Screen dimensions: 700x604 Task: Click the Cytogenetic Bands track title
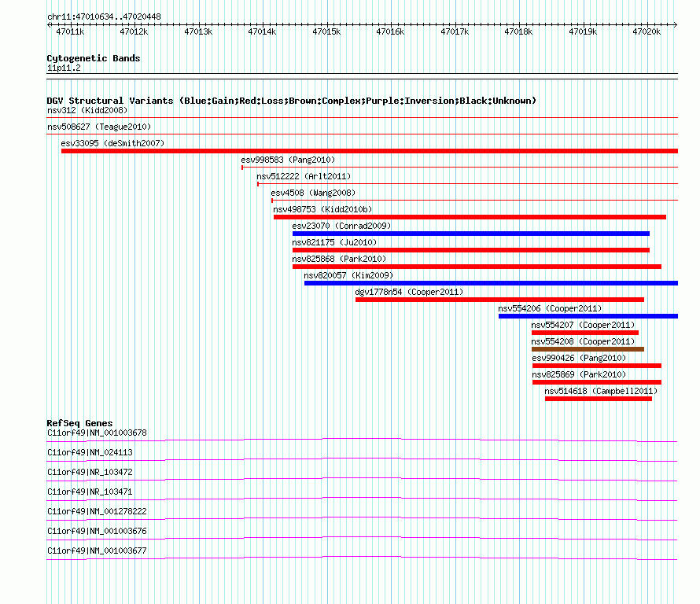pos(94,58)
